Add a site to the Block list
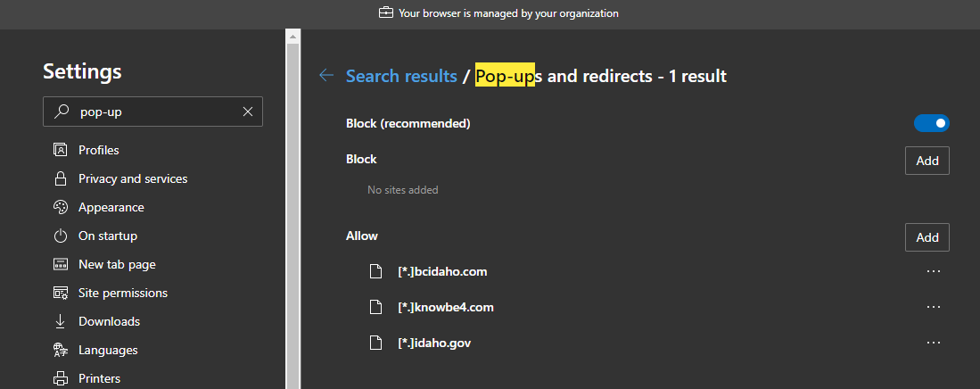The height and width of the screenshot is (389, 980). (927, 161)
